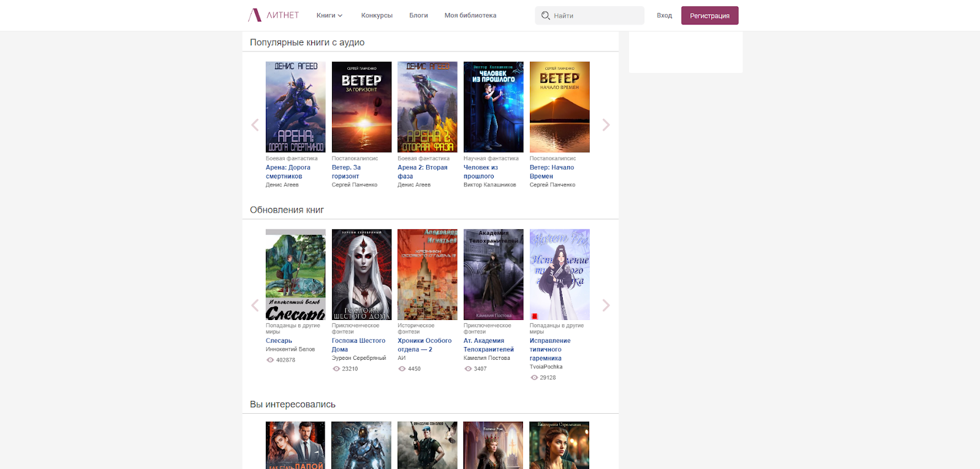Open cover of Ветер. За горизонт
Image resolution: width=980 pixels, height=469 pixels.
point(362,107)
